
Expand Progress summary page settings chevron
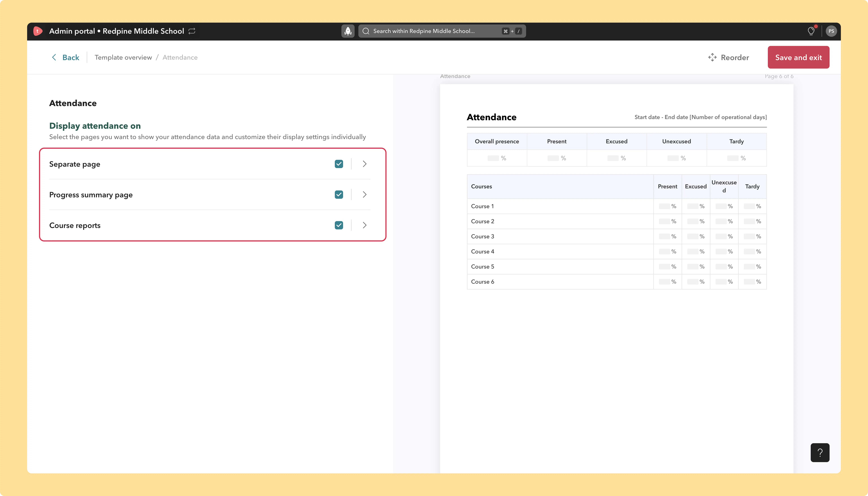coord(364,195)
